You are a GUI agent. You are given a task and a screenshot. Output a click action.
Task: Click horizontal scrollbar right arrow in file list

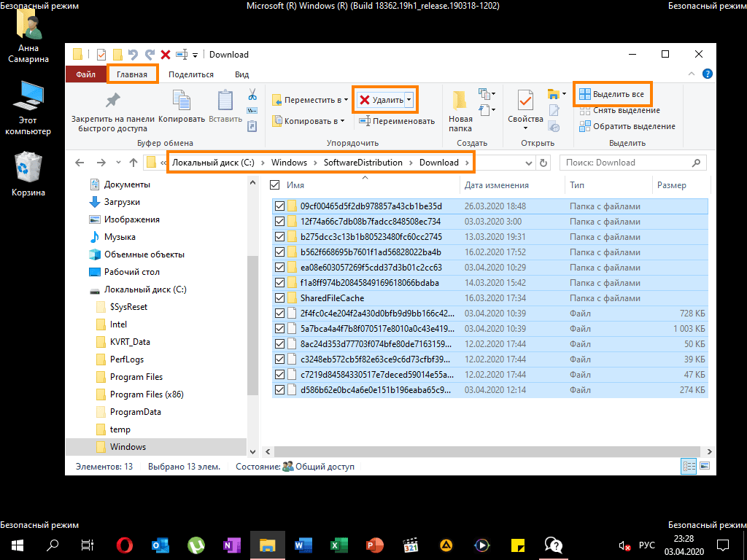(709, 451)
